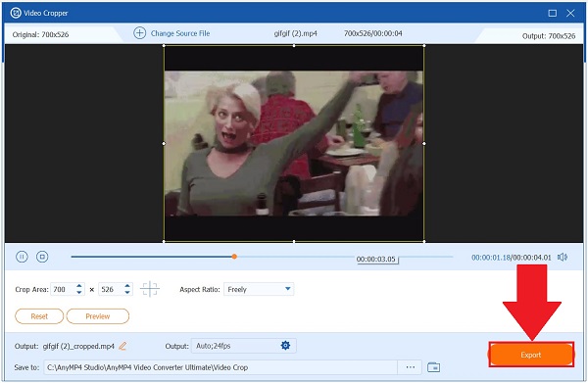Click the Change Source File plus icon
The image size is (588, 383).
point(139,33)
